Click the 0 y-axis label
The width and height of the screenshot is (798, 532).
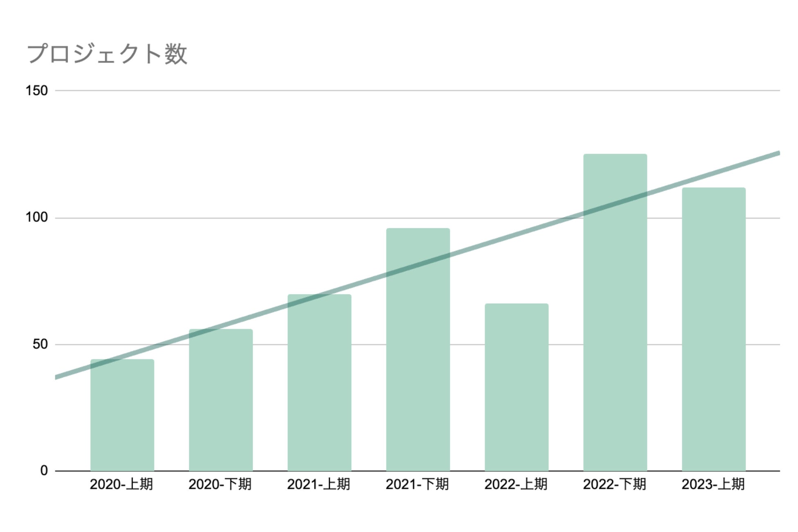tap(44, 471)
